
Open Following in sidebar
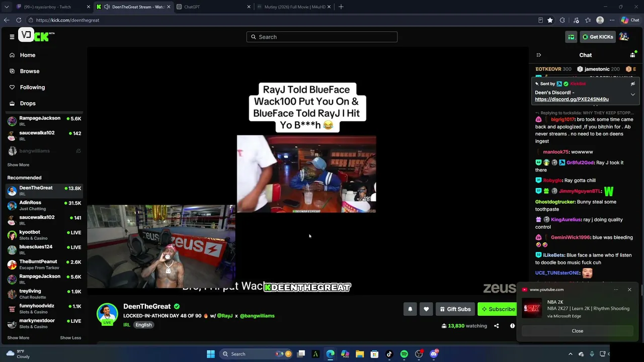(32, 87)
